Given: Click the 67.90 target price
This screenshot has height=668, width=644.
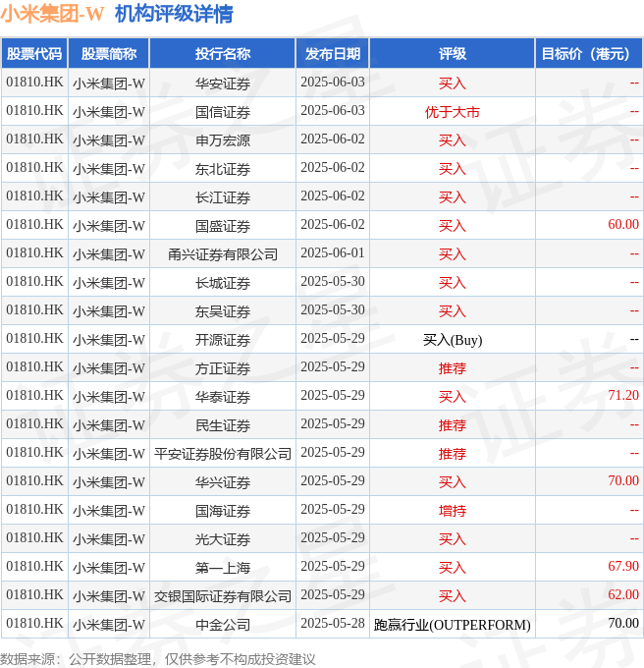Looking at the screenshot, I should [623, 566].
